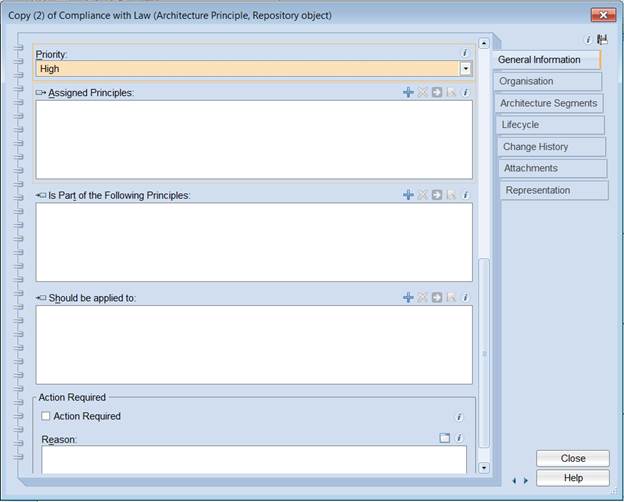This screenshot has width=624, height=502.
Task: Close the dialog with the red X
Action: point(603,15)
